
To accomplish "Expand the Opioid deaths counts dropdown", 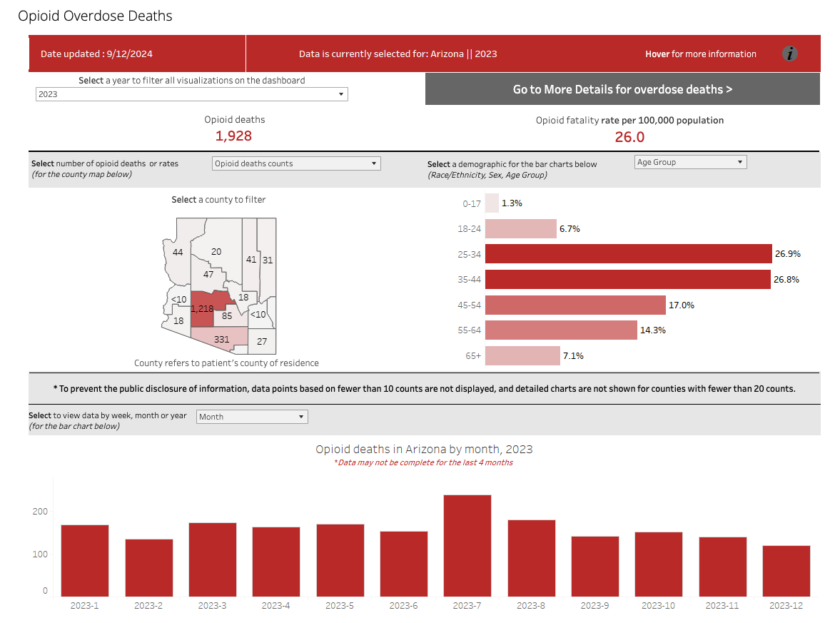I will click(x=296, y=163).
